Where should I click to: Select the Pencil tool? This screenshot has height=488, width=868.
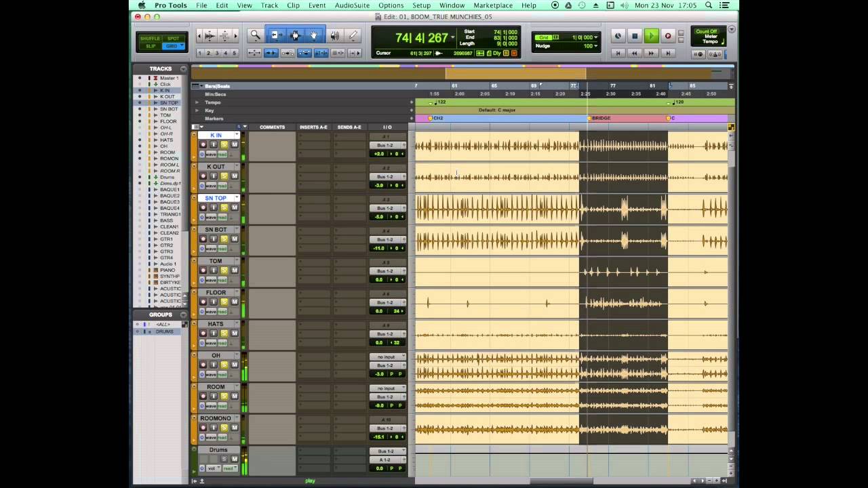[x=353, y=35]
